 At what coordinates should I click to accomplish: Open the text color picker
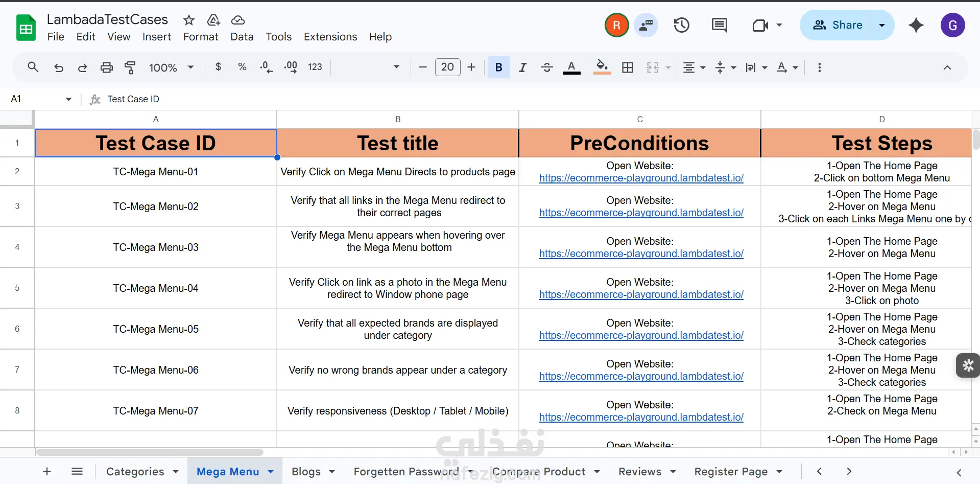click(571, 67)
